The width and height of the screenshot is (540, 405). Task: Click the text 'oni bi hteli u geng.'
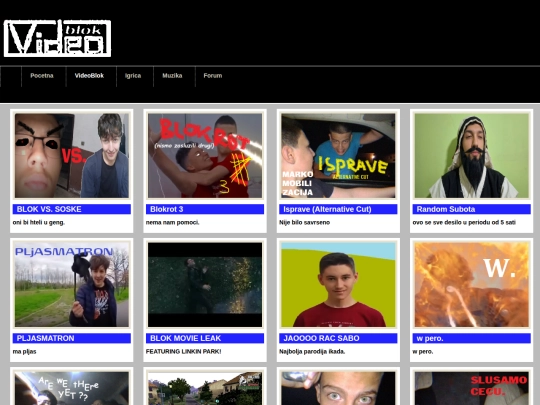click(x=39, y=222)
